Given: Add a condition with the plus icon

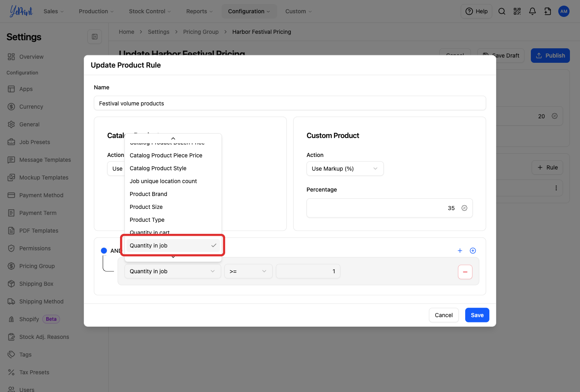Looking at the screenshot, I should [460, 251].
